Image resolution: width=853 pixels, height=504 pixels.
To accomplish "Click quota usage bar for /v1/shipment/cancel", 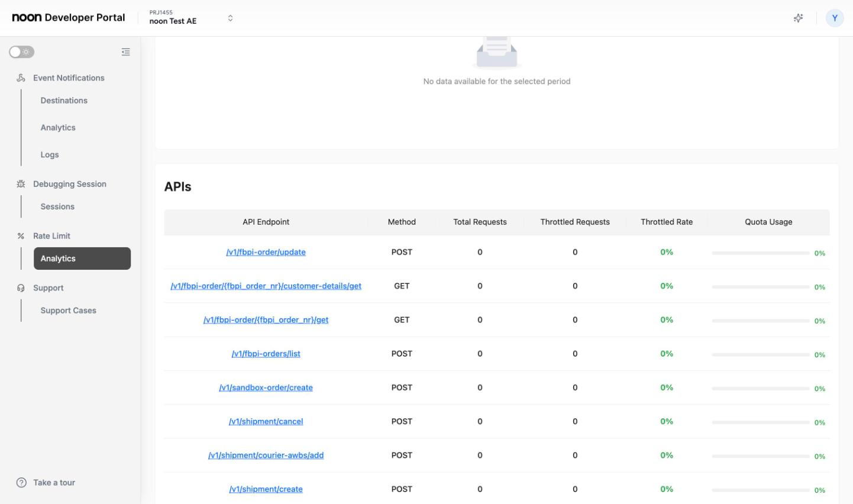I will [x=761, y=422].
